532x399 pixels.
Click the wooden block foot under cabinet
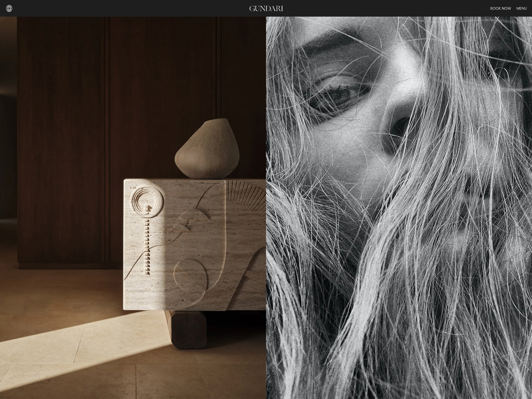click(189, 329)
